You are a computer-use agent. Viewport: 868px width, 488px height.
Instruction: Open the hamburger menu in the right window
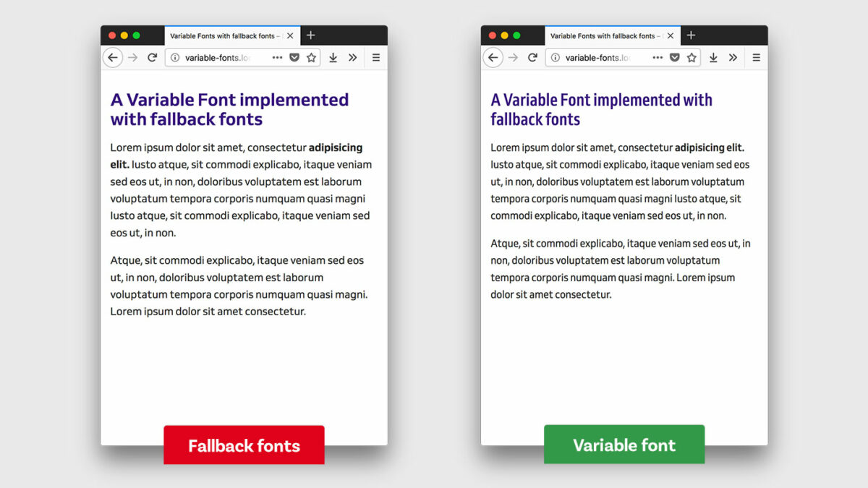(756, 57)
